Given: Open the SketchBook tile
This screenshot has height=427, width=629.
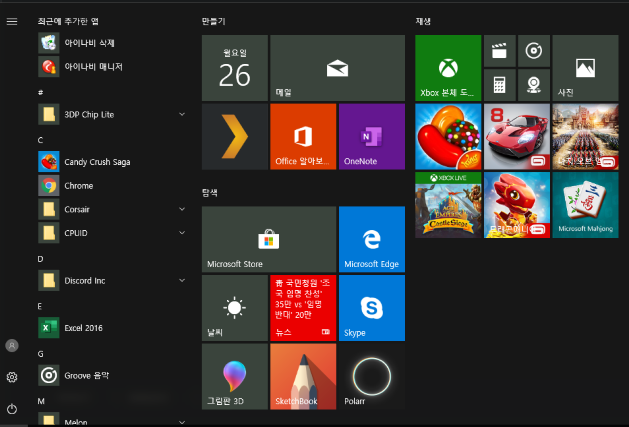Looking at the screenshot, I should coord(303,376).
